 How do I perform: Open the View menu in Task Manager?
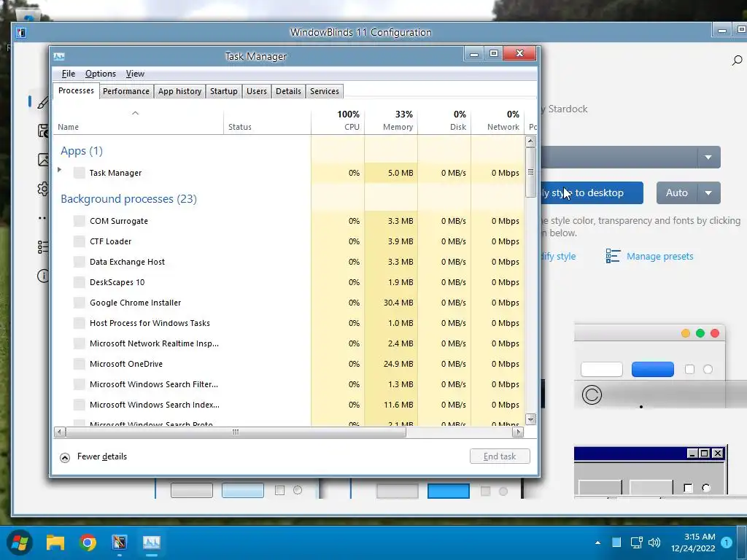coord(135,74)
